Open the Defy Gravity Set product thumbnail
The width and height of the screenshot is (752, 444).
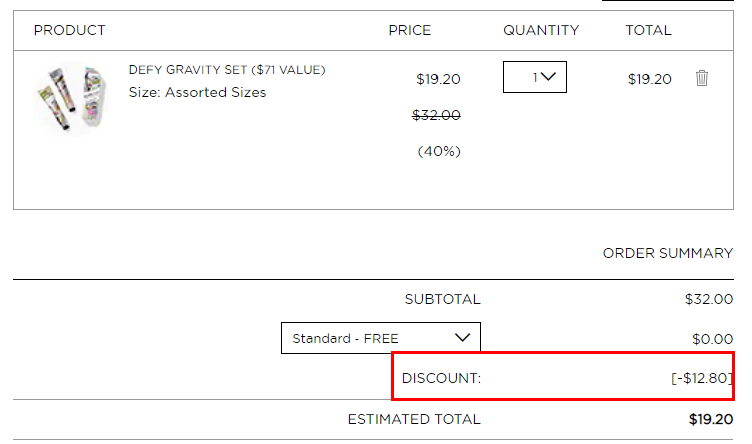click(72, 98)
